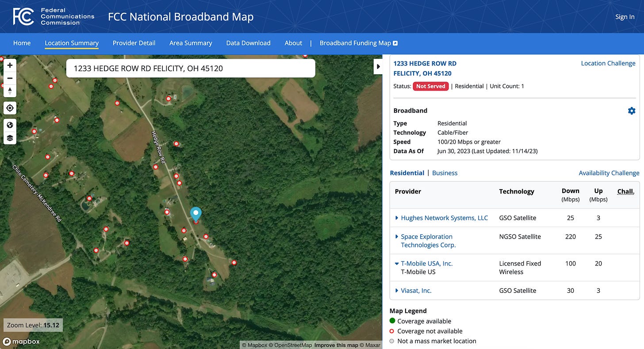Image resolution: width=644 pixels, height=349 pixels.
Task: Click the Availability Challenge link
Action: [x=609, y=173]
